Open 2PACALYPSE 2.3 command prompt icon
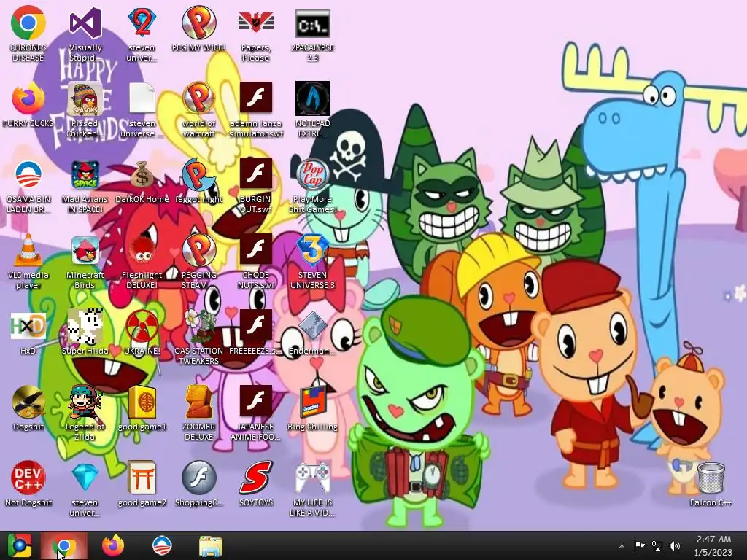The height and width of the screenshot is (560, 747). click(312, 24)
